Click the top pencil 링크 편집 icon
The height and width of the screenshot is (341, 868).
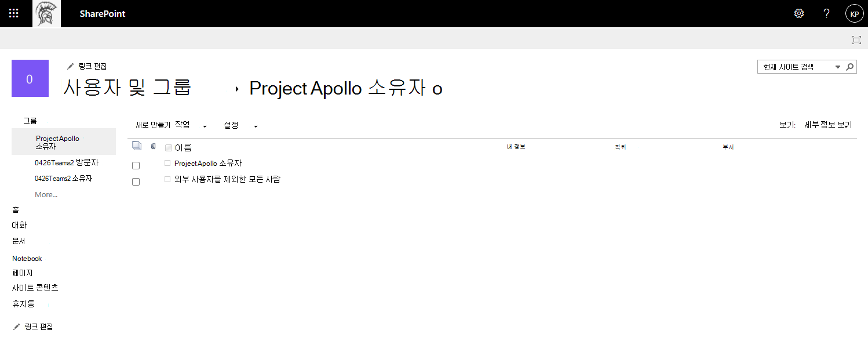(71, 66)
